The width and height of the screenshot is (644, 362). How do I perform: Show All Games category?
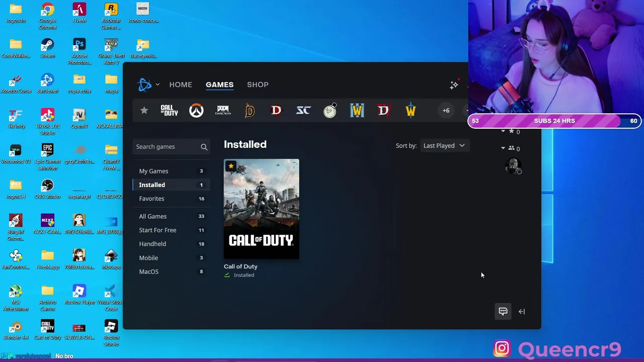click(x=172, y=216)
